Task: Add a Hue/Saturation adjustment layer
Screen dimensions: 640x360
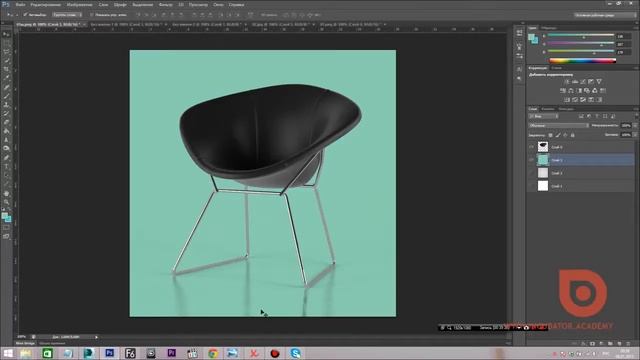Action: coord(563,91)
